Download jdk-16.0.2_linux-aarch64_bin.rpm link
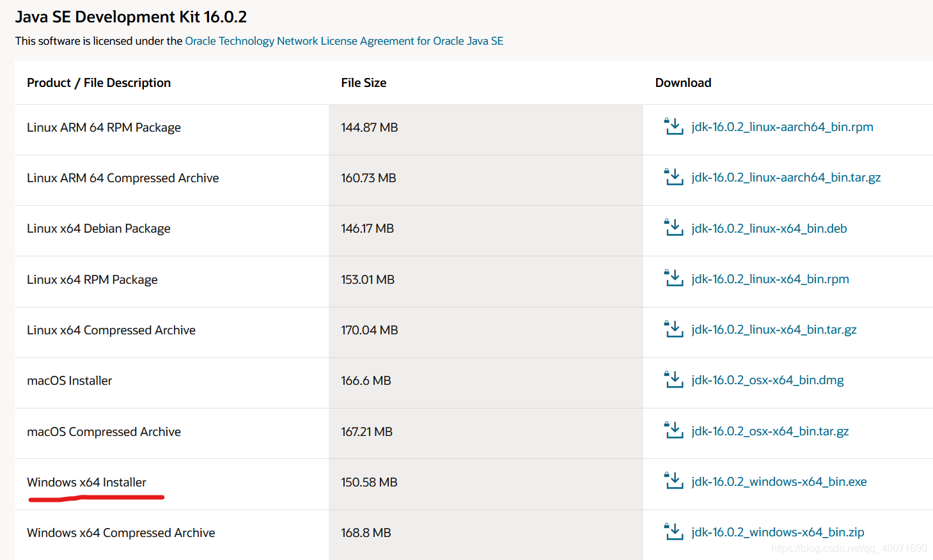Viewport: 933px width, 560px height. pos(782,127)
